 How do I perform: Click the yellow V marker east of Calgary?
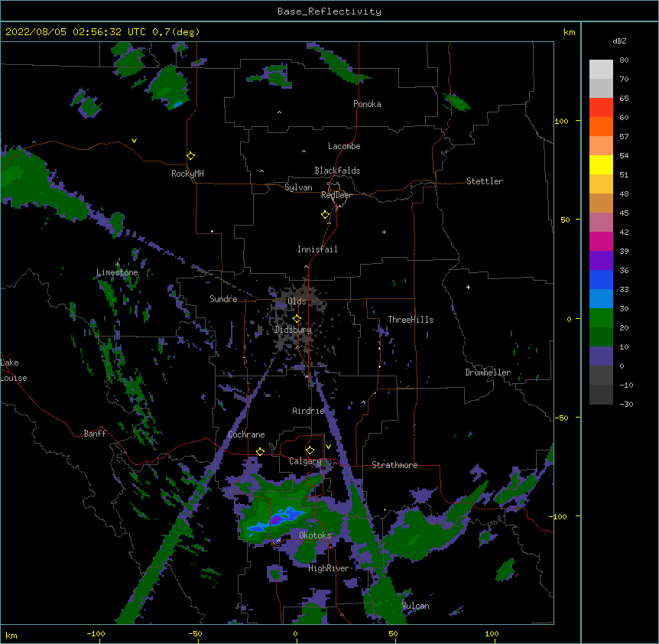[x=328, y=447]
